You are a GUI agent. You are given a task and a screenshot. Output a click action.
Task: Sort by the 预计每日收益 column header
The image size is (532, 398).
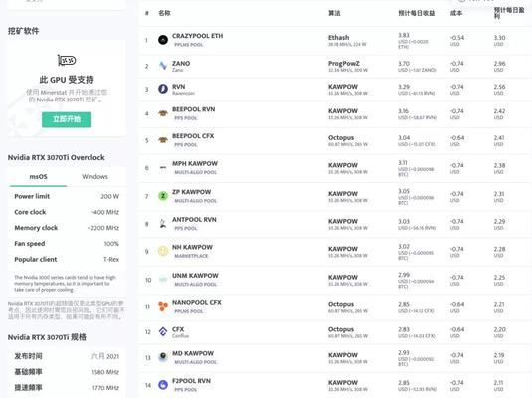(x=417, y=13)
